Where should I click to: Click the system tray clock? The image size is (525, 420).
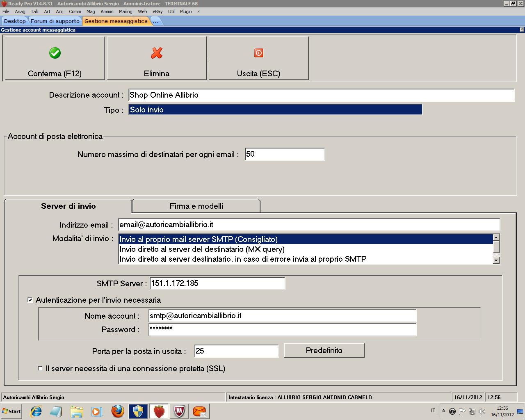tap(502, 411)
